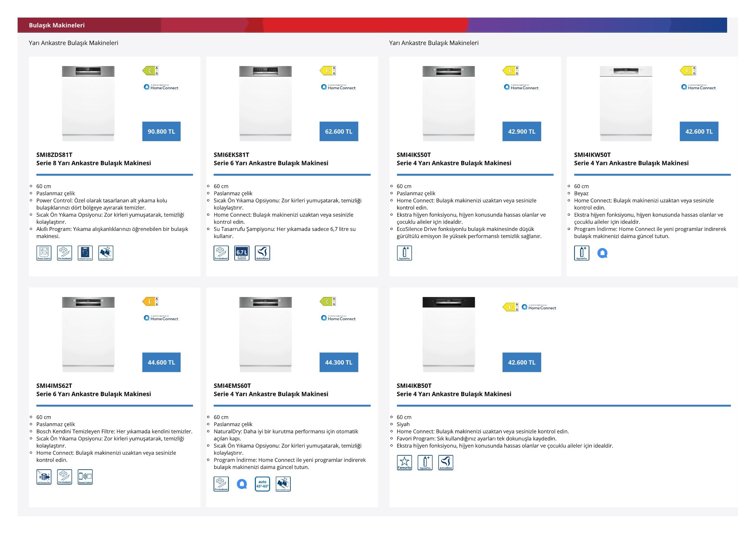This screenshot has width=756, height=534.
Task: Click model code text "SMI4IKB50T"
Action: (414, 386)
